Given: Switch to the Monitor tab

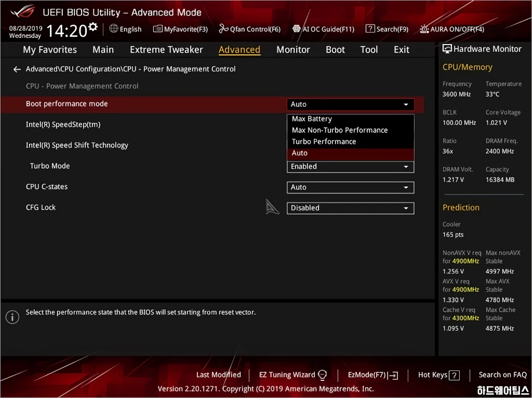Looking at the screenshot, I should click(293, 49).
